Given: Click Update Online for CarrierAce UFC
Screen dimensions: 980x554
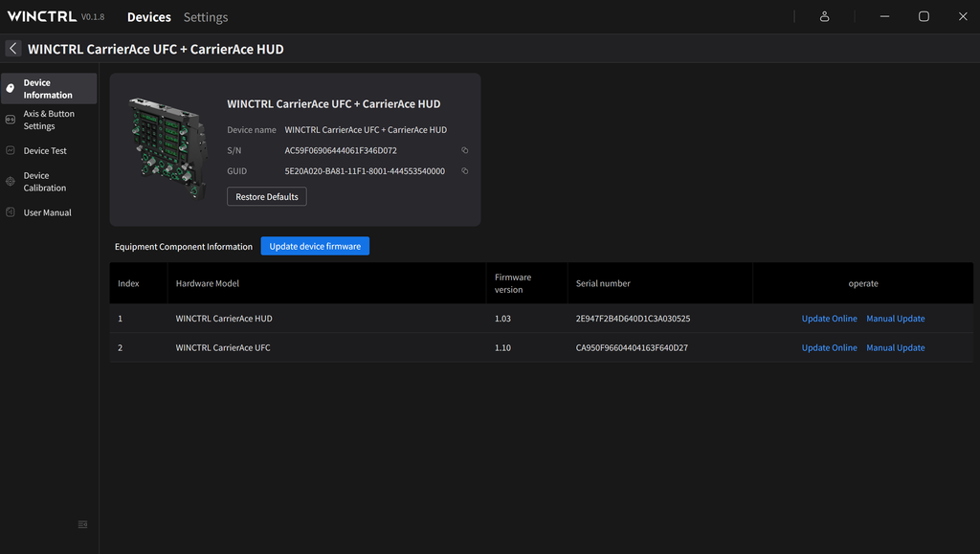Looking at the screenshot, I should click(x=830, y=348).
